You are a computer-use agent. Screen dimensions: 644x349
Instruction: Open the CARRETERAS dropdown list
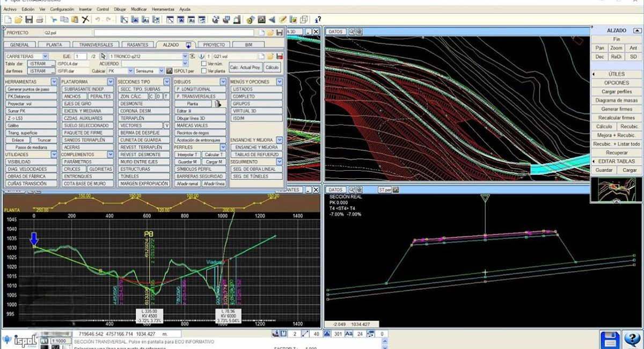pyautogui.click(x=46, y=56)
